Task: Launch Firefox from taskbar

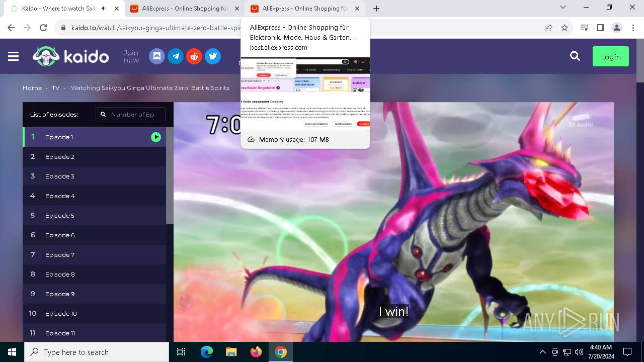Action: tap(256, 352)
